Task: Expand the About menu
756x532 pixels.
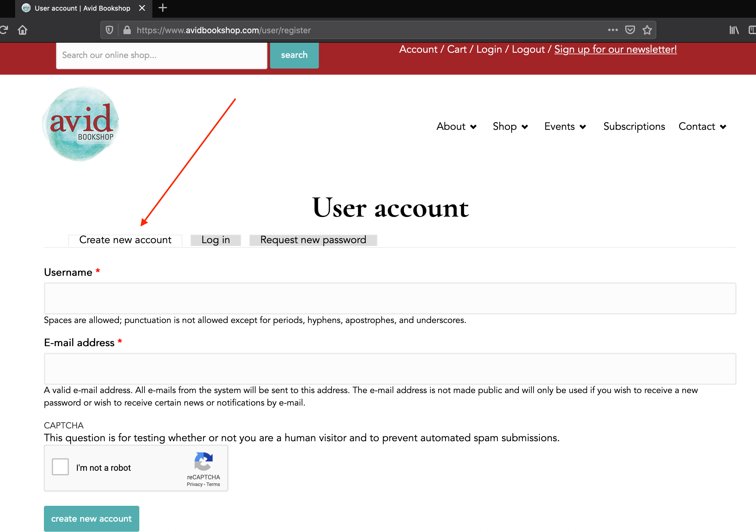Action: (456, 126)
